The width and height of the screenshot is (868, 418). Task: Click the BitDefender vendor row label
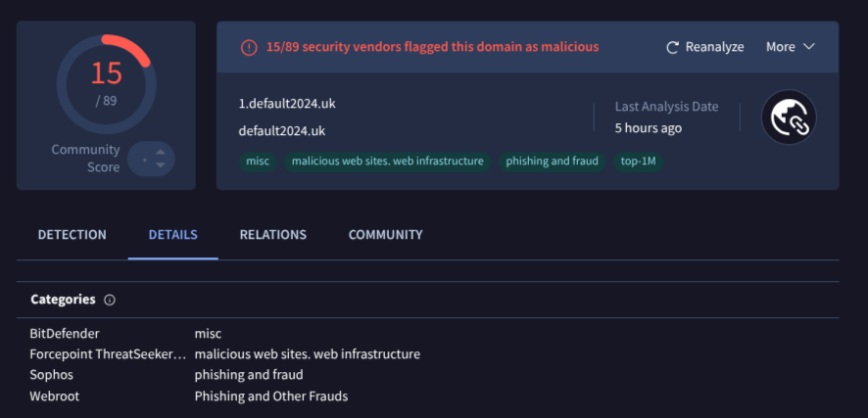[65, 334]
